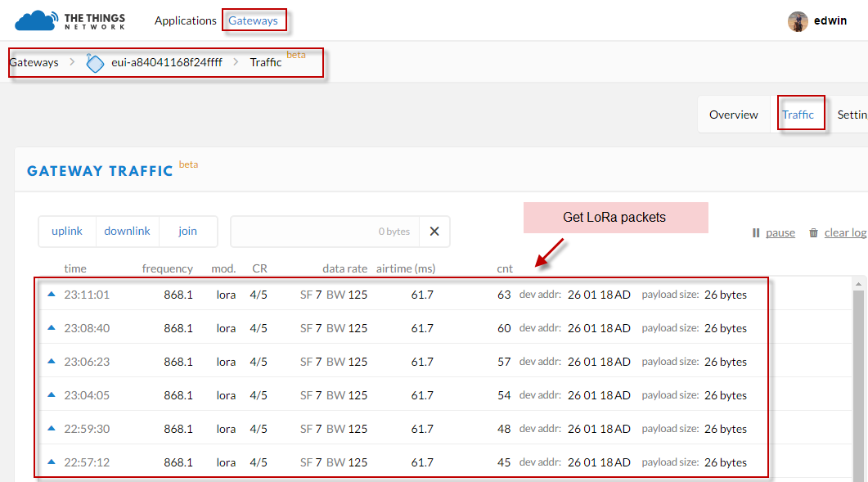Clear the payload filter with X

click(434, 232)
